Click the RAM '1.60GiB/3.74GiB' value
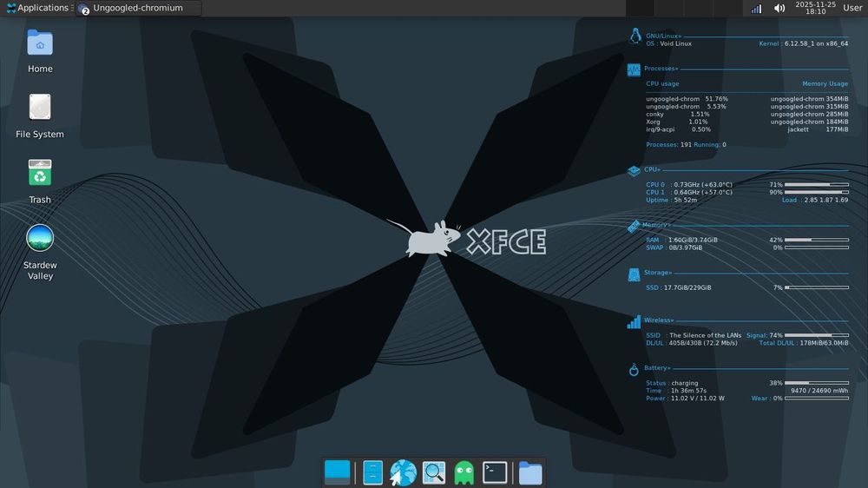 coord(693,240)
